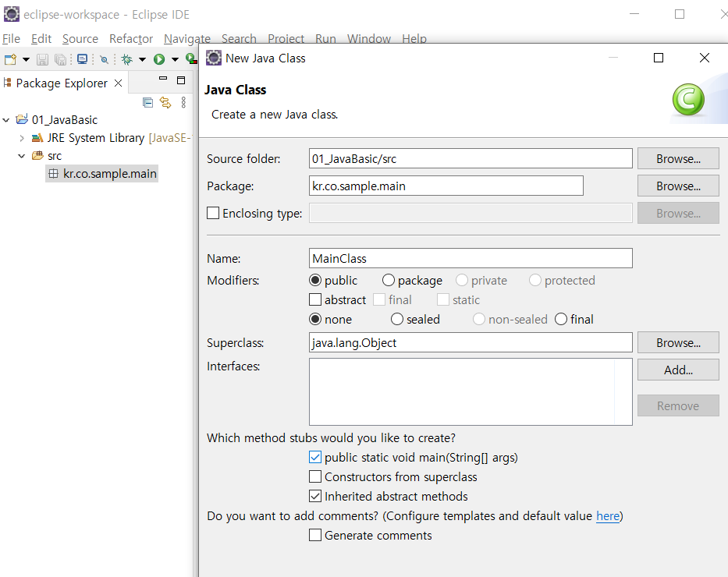728x577 pixels.
Task: Select the sealed radio button
Action: click(397, 319)
